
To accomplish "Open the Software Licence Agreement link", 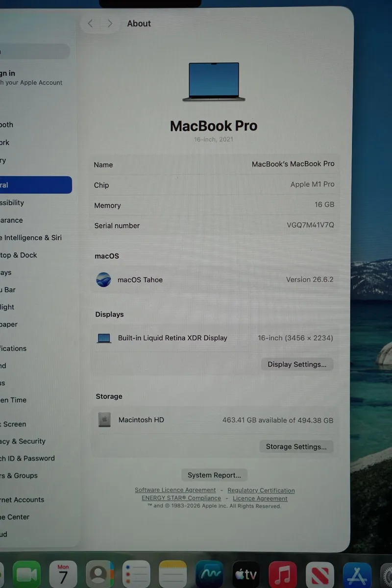I will (x=175, y=490).
